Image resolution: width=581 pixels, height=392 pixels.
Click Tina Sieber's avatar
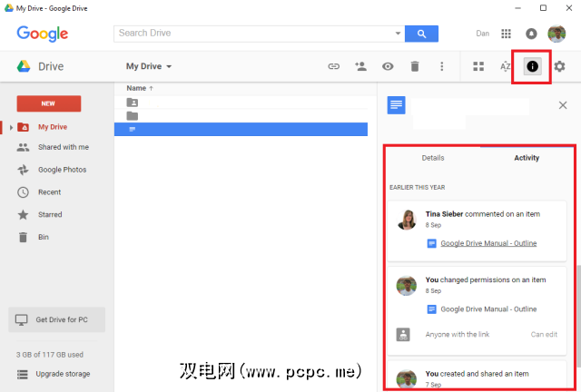407,220
